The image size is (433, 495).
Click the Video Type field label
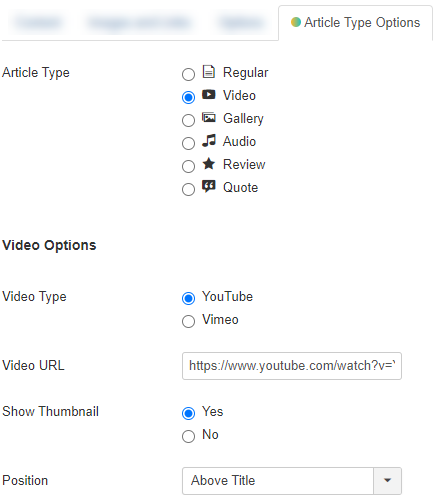coord(34,297)
